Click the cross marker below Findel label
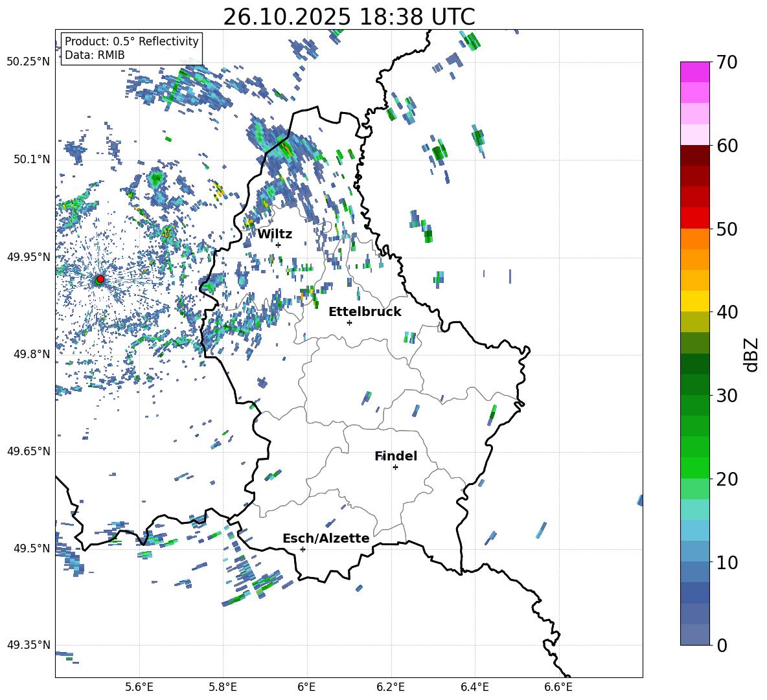The height and width of the screenshot is (700, 767). (x=395, y=468)
